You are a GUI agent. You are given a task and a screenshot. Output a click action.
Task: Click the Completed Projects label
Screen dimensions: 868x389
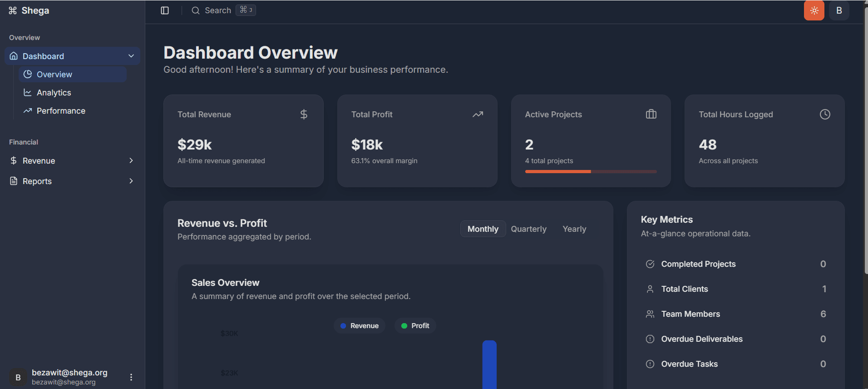tap(698, 264)
